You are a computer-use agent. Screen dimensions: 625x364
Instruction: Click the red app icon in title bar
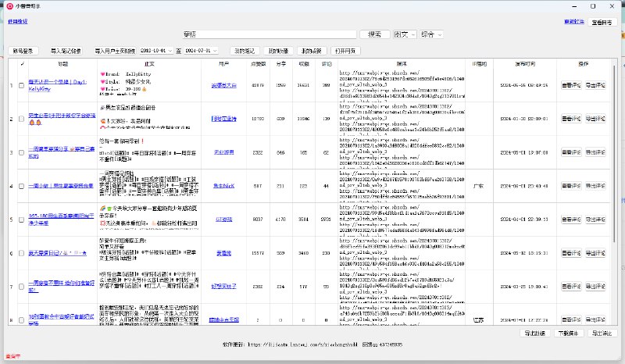10,6
